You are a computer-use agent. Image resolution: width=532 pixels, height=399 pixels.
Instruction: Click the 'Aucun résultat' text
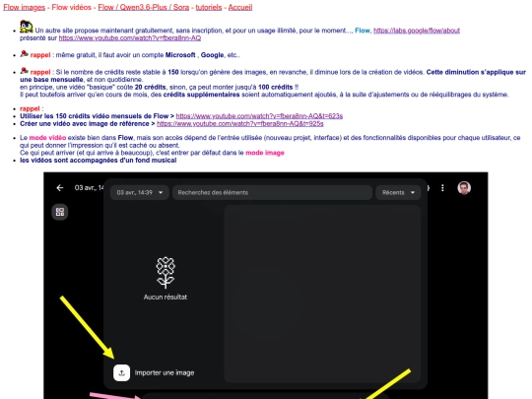166,297
